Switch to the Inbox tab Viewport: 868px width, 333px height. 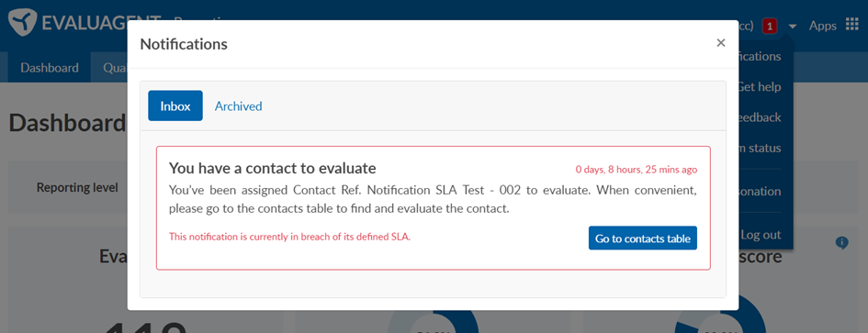click(x=175, y=105)
